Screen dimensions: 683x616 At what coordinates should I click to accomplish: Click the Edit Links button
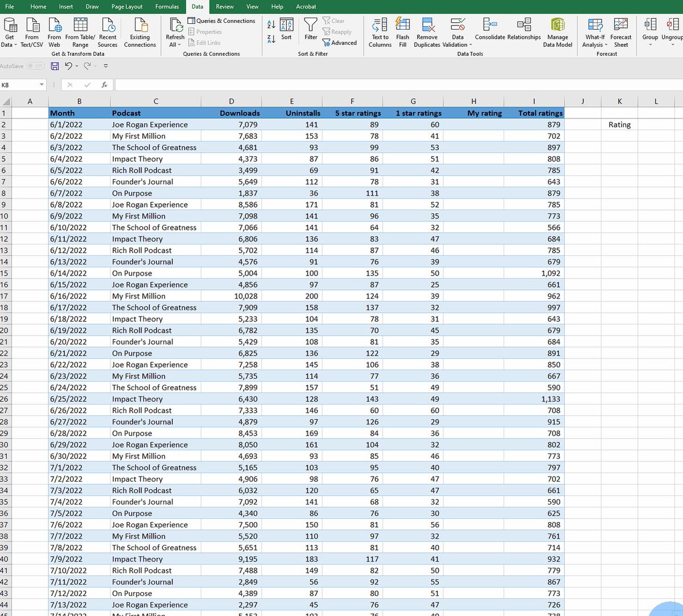pyautogui.click(x=204, y=43)
